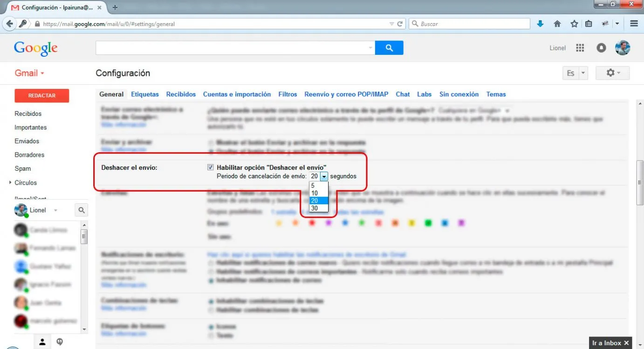The height and width of the screenshot is (349, 644).
Task: Open the Es input language dropdown arrow
Action: pos(583,74)
